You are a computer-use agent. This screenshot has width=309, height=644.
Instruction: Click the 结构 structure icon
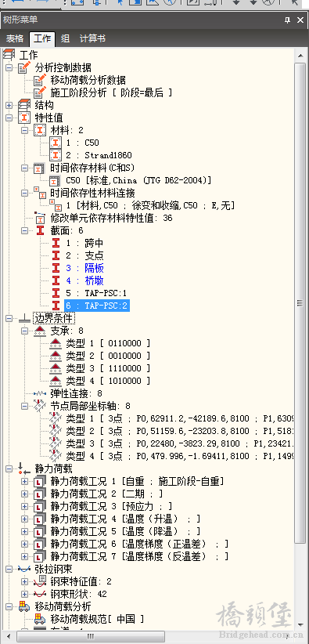pos(24,105)
